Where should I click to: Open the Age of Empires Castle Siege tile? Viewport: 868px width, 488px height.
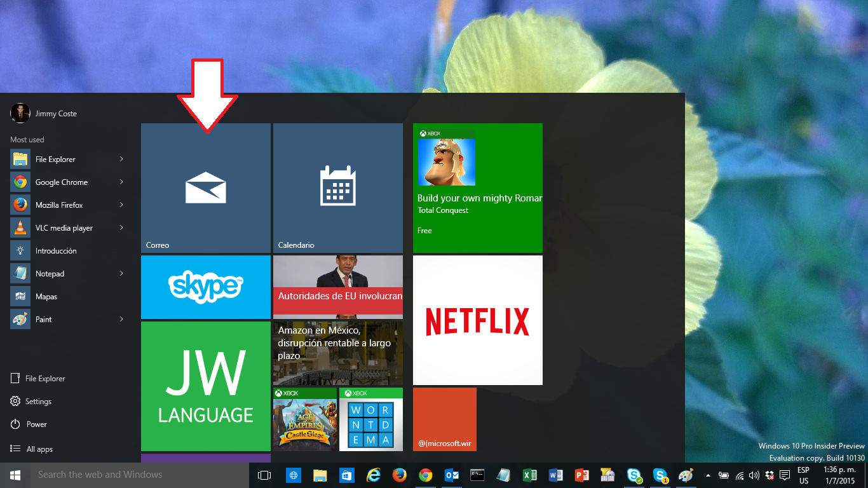[x=305, y=419]
